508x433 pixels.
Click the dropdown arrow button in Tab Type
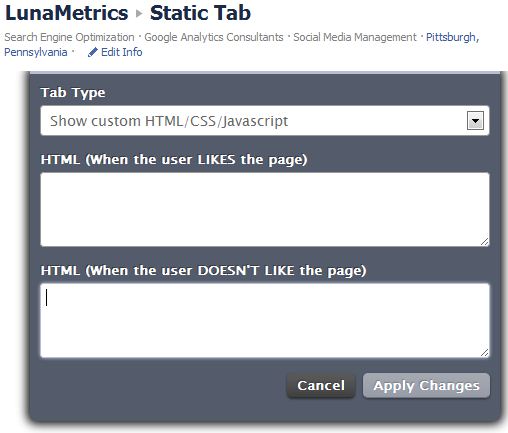point(475,120)
